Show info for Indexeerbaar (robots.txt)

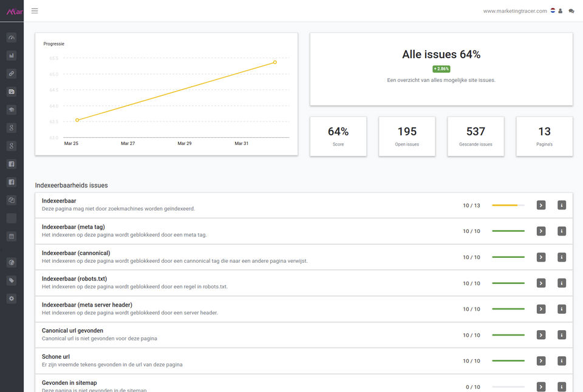(562, 283)
